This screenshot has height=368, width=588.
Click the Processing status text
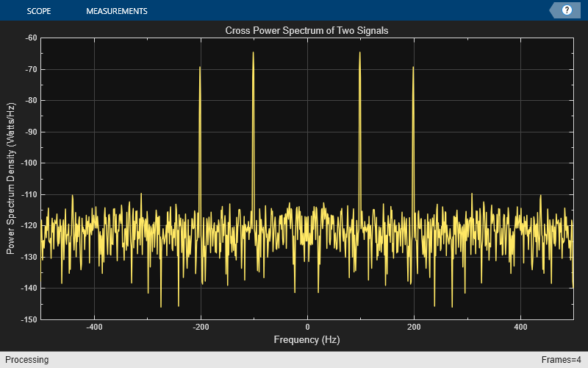[x=26, y=360]
